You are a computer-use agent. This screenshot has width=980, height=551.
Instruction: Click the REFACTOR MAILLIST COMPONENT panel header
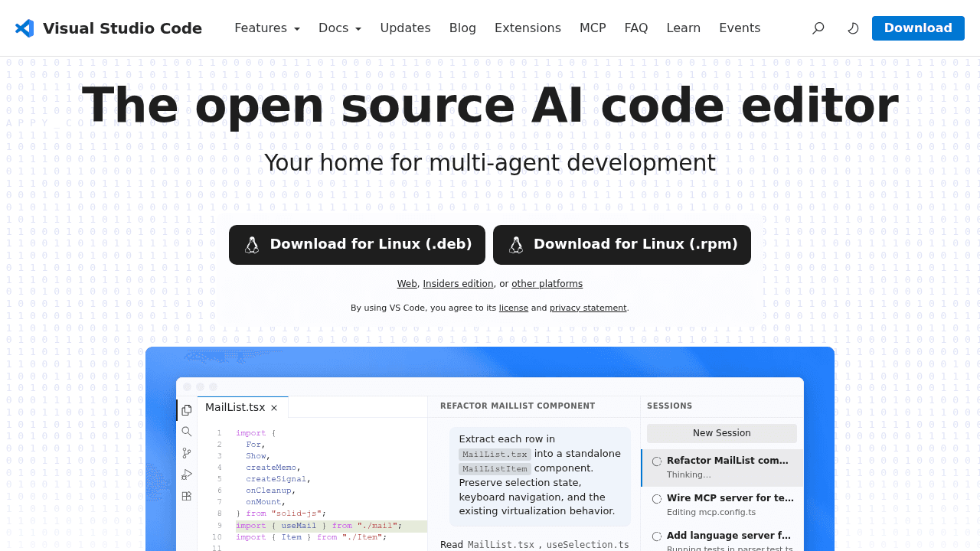point(518,406)
